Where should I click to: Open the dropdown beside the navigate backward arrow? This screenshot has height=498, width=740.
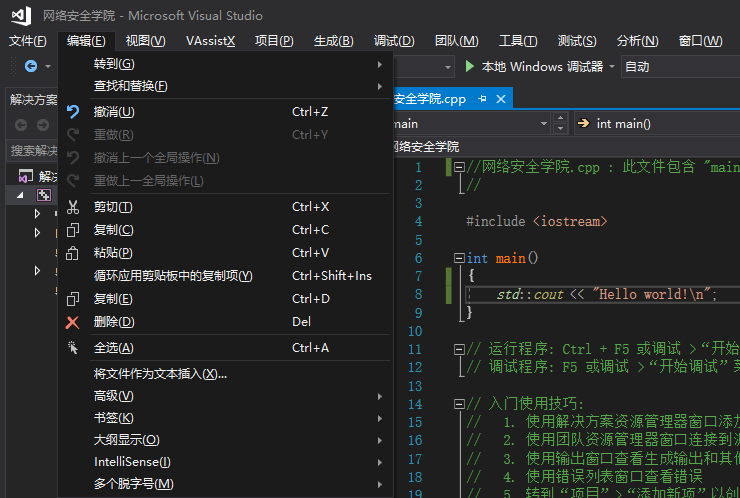(x=48, y=67)
